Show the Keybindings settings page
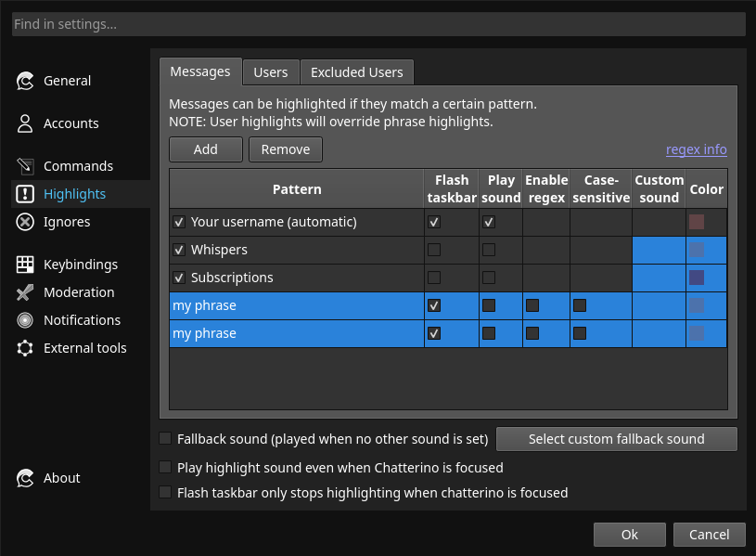This screenshot has height=556, width=756. click(81, 265)
